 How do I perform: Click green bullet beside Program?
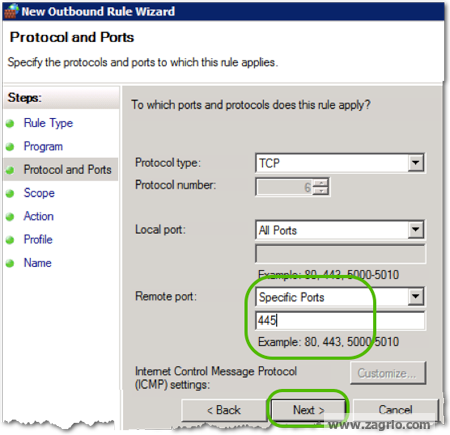pyautogui.click(x=10, y=147)
